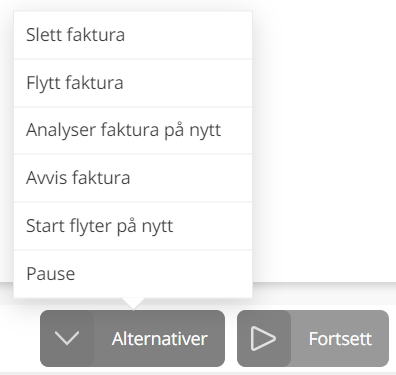Reject the invoice via Avvis faktura
The image size is (396, 375).
click(x=133, y=178)
